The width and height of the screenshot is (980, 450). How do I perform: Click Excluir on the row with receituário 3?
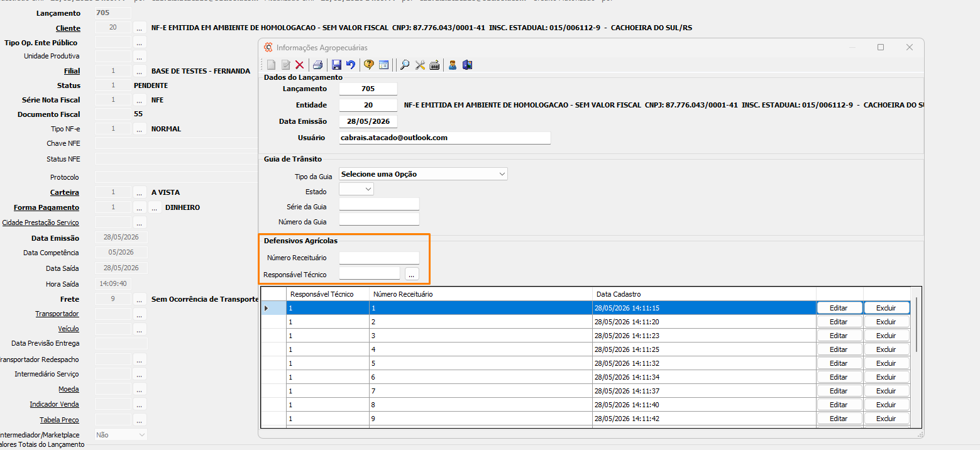pos(886,336)
